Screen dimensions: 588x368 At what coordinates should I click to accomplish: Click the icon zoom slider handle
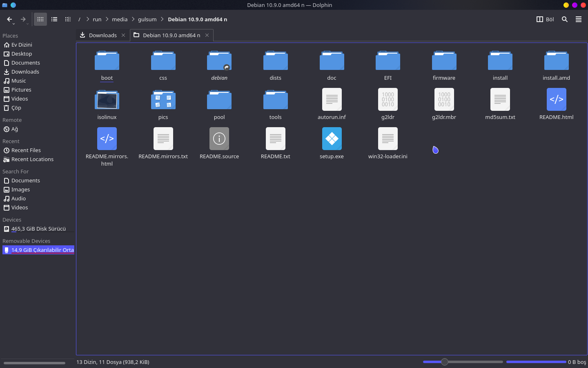(x=445, y=362)
